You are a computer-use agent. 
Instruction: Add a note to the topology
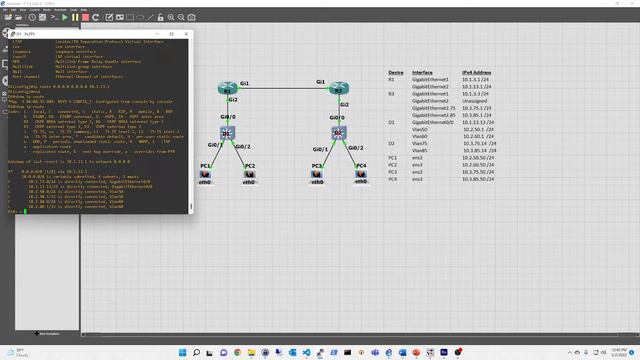109,17
